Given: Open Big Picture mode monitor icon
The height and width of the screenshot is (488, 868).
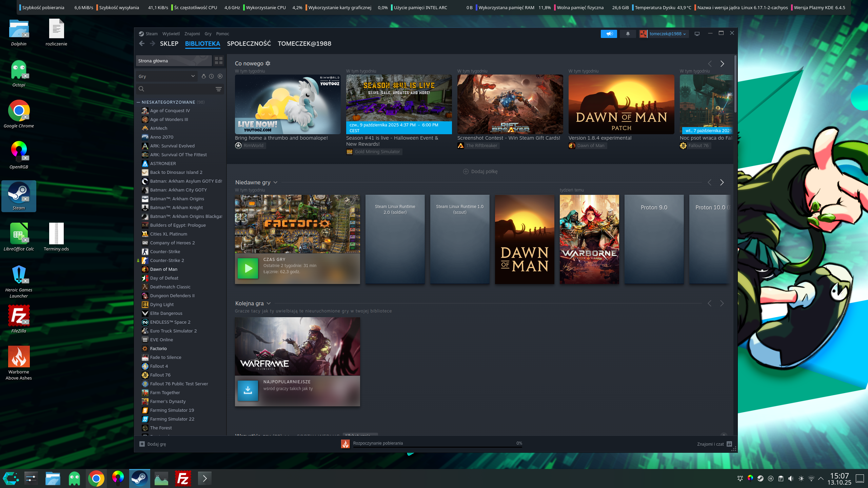Looking at the screenshot, I should pyautogui.click(x=697, y=34).
